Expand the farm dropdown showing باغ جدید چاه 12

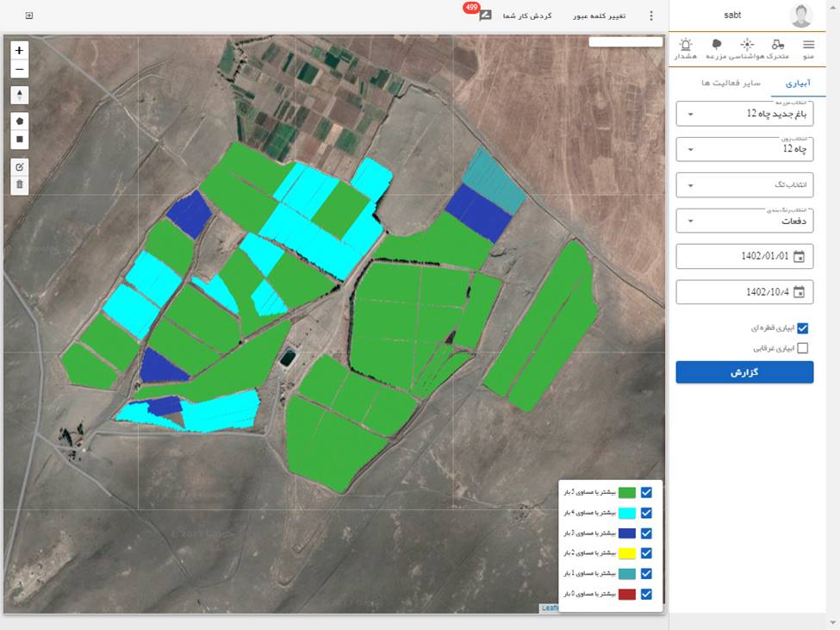[x=744, y=113]
